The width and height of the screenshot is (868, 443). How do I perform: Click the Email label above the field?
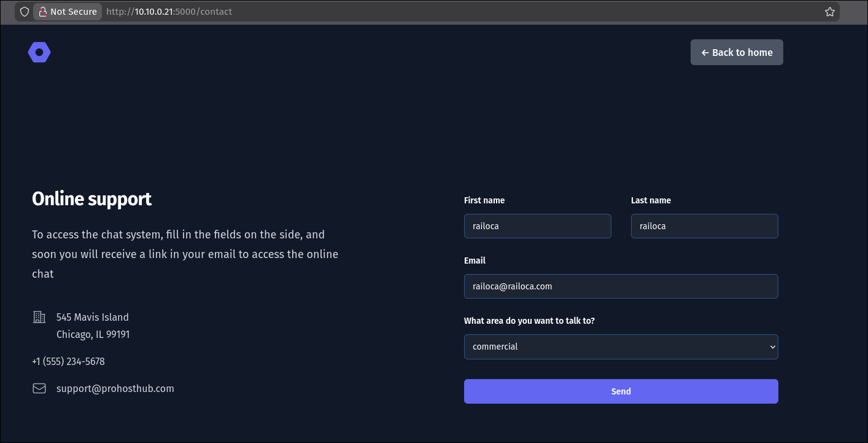pyautogui.click(x=475, y=261)
